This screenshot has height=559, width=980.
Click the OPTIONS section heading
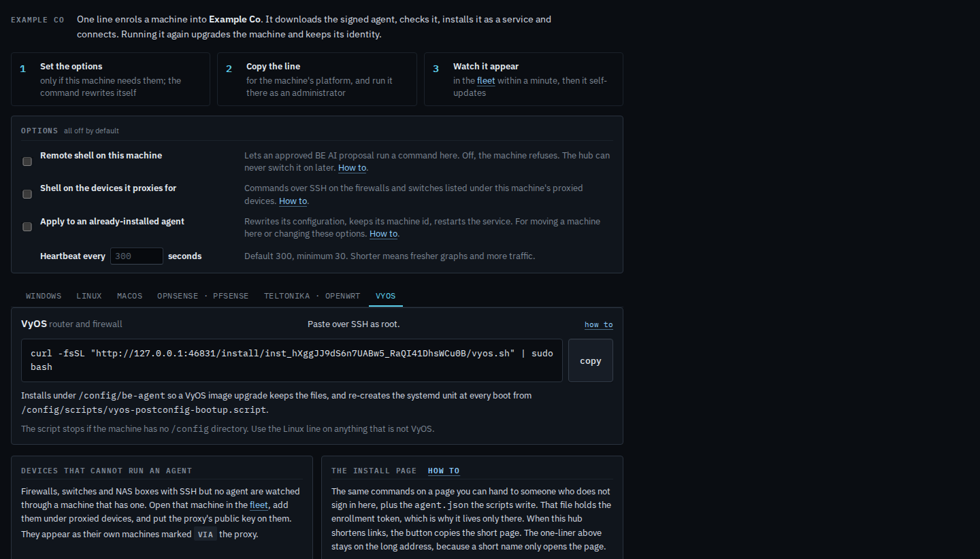point(39,131)
